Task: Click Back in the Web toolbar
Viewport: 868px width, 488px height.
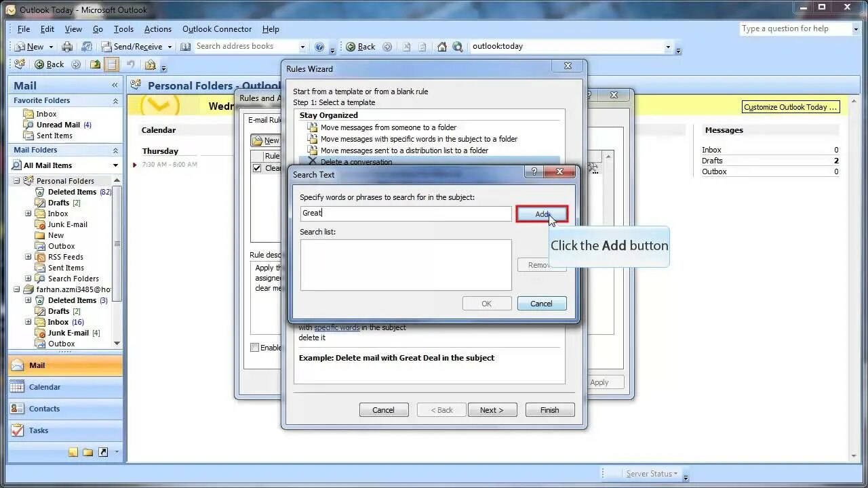Action: (x=360, y=47)
